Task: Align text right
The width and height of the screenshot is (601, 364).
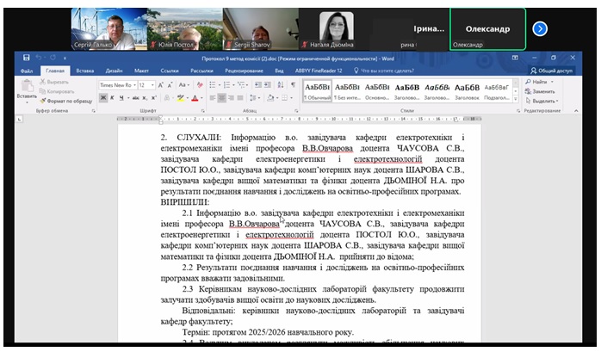Action: [x=231, y=98]
